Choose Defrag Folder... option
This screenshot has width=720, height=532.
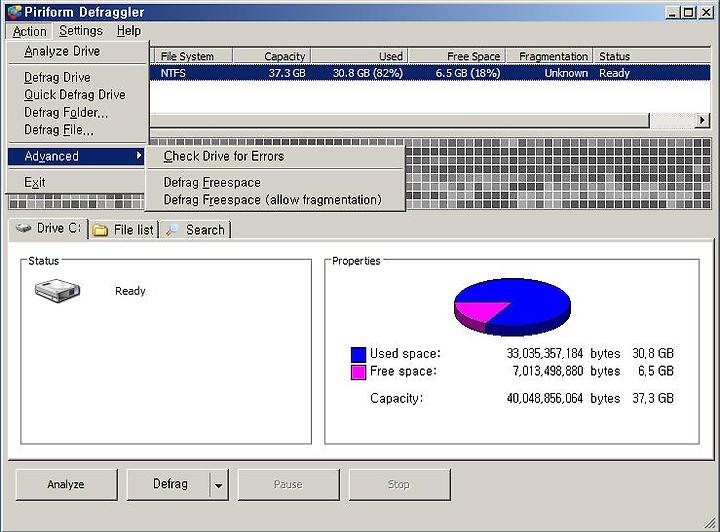click(78, 112)
